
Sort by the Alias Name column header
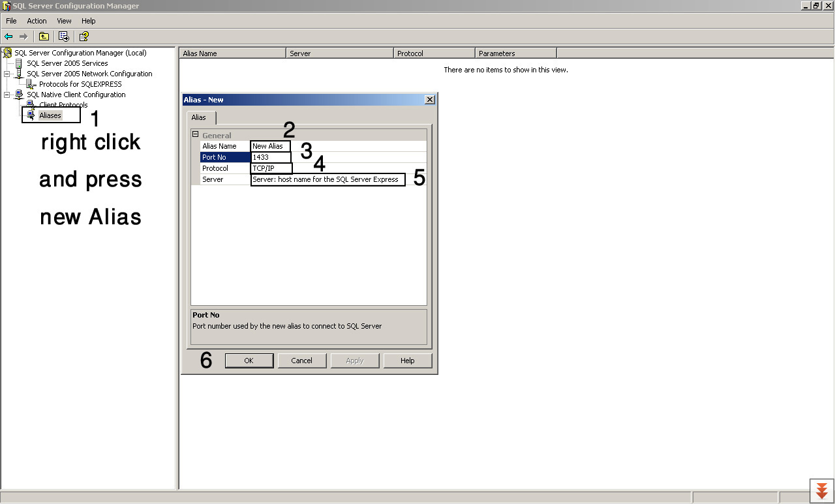click(x=232, y=53)
